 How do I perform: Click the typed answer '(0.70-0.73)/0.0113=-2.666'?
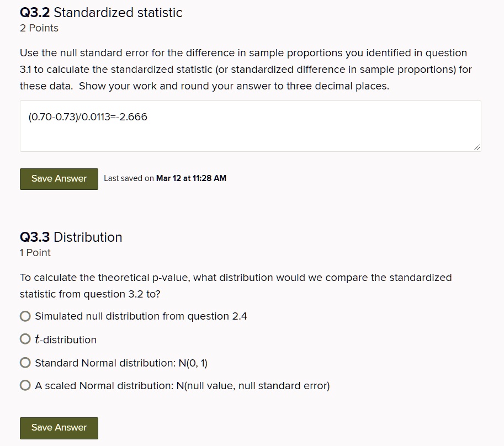pyautogui.click(x=88, y=116)
